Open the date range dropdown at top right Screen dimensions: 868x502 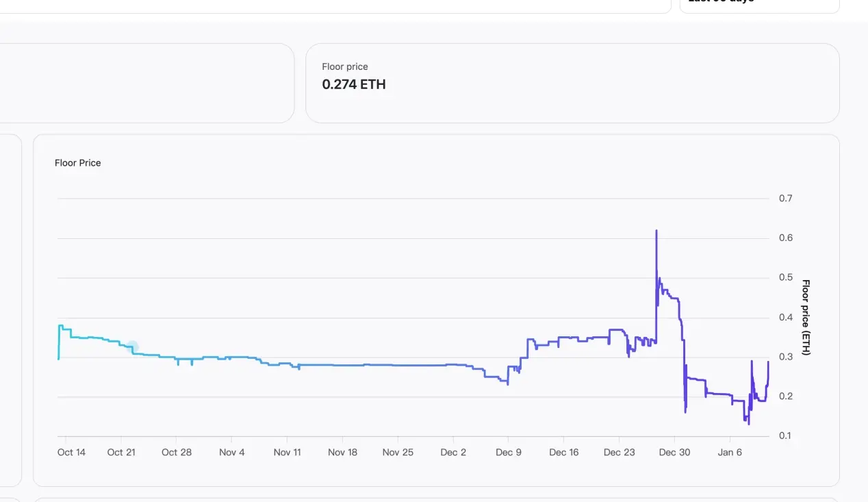[758, 5]
